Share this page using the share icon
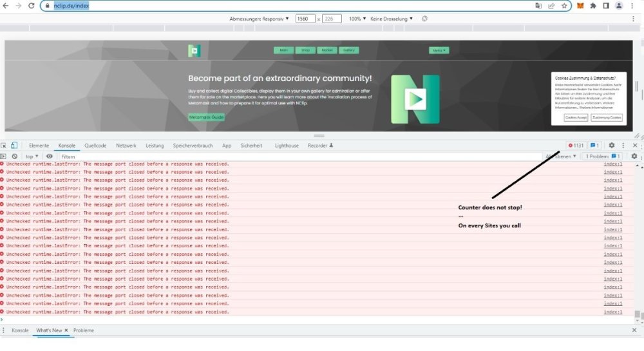The height and width of the screenshot is (351, 644). 551,6
